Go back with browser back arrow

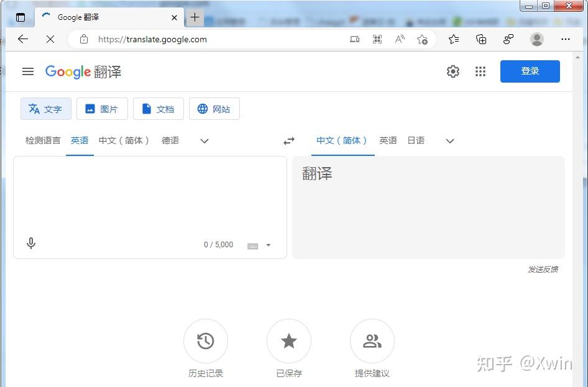pos(23,39)
